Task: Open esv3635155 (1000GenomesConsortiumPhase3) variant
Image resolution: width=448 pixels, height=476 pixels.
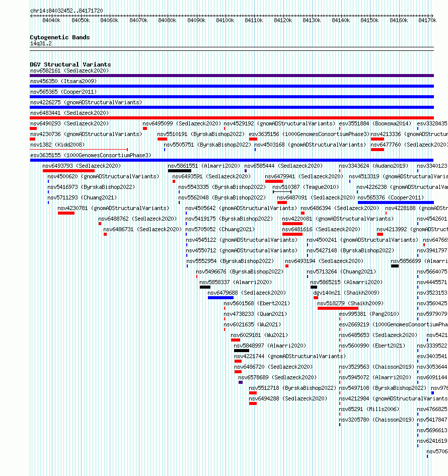Action: [x=91, y=156]
